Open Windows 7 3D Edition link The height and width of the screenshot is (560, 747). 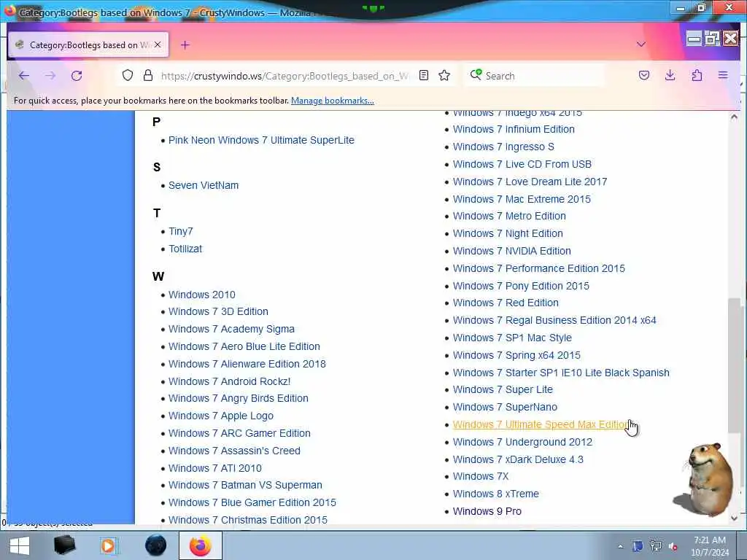click(x=218, y=311)
